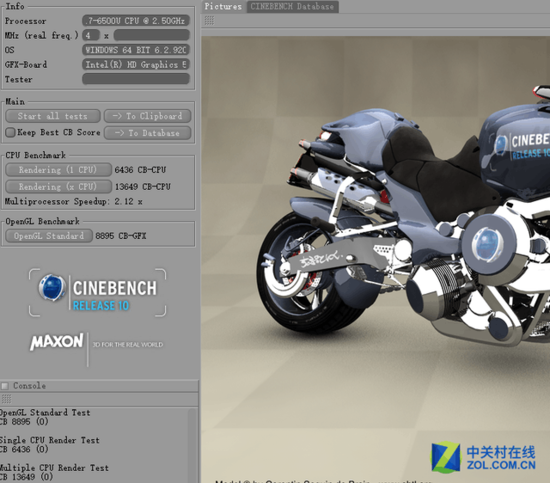The image size is (550, 483).
Task: Click the Tester name input field
Action: (x=136, y=79)
